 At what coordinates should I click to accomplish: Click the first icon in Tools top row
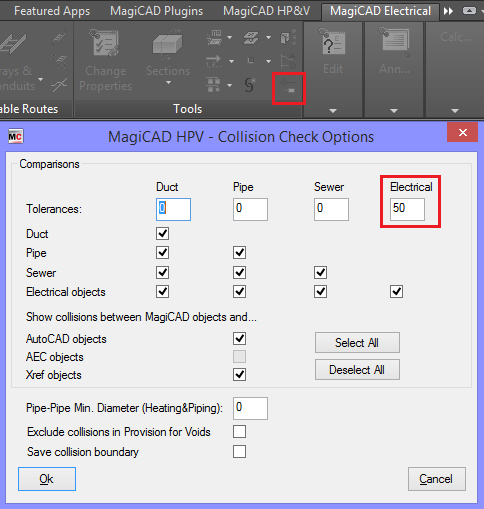(x=215, y=37)
